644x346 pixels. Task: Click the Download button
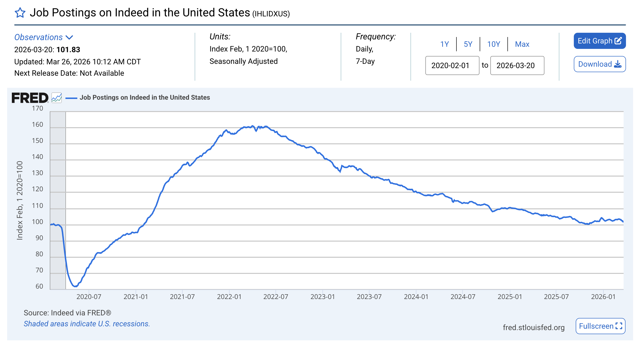[599, 64]
